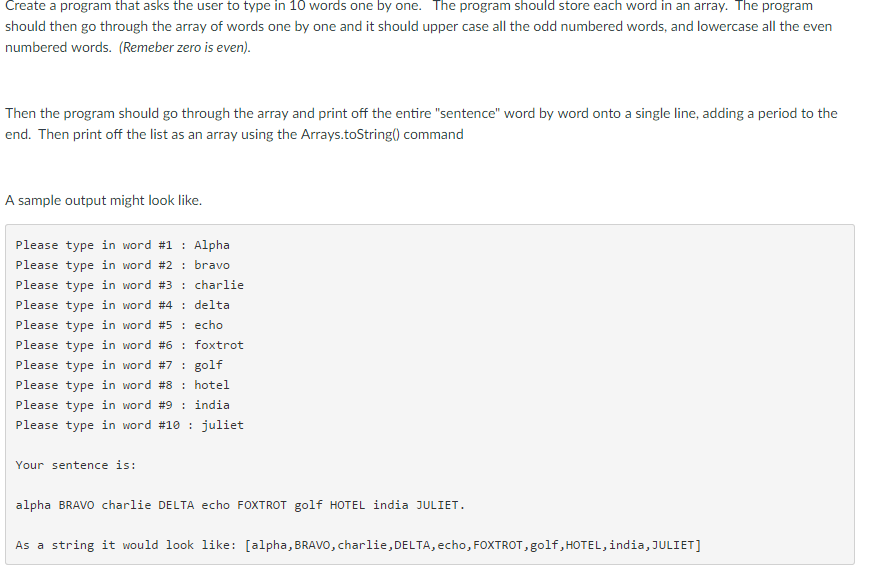The width and height of the screenshot is (871, 569).
Task: Click the word 'echo' on word #5 line
Action: [208, 325]
